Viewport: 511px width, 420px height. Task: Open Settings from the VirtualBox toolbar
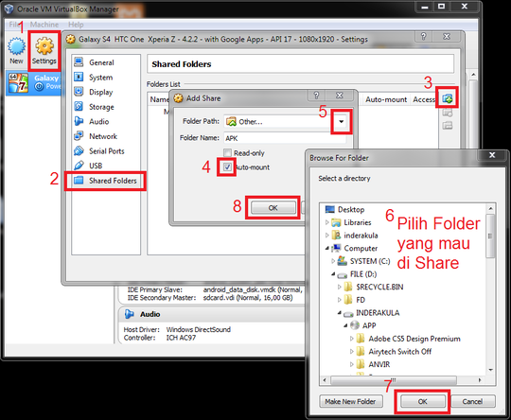[x=44, y=50]
